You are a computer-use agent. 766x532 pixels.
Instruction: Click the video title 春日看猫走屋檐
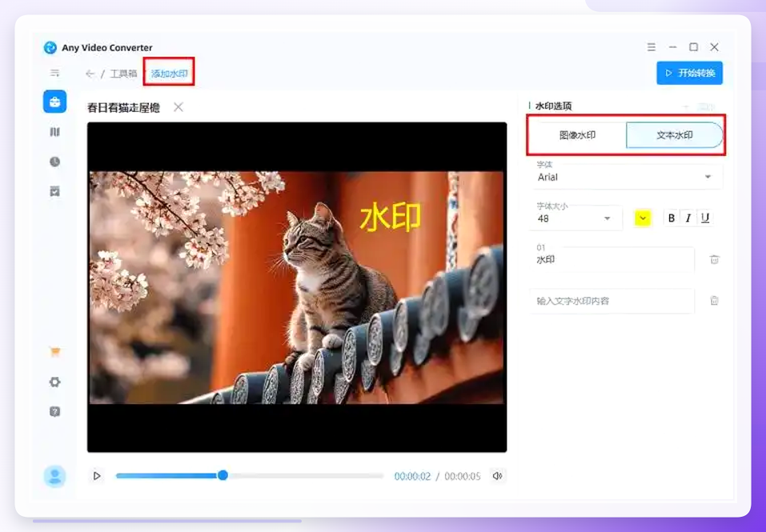[123, 107]
